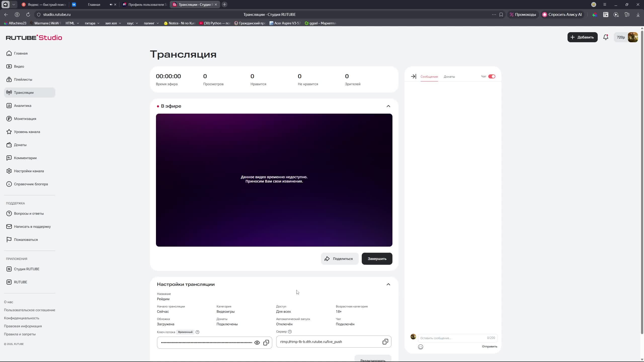The height and width of the screenshot is (362, 644).
Task: Click help icon next to Временный key
Action: tap(197, 332)
